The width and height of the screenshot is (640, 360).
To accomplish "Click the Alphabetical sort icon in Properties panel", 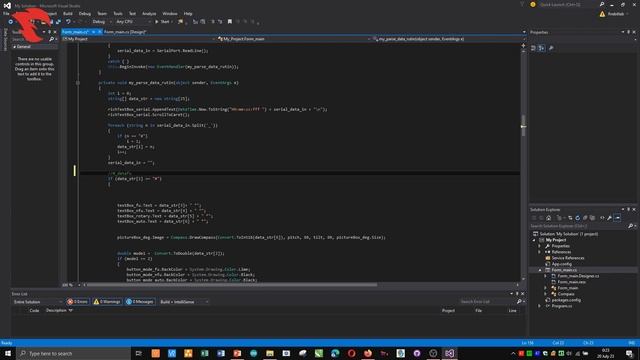I will click(541, 48).
